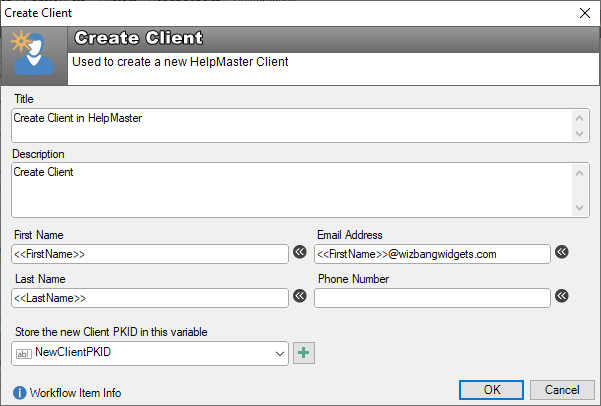Click into the Last Name input field

(150, 298)
